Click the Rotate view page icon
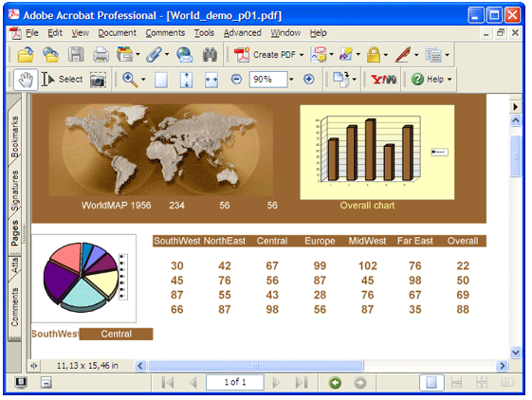Image resolution: width=532 pixels, height=400 pixels. coord(341,80)
